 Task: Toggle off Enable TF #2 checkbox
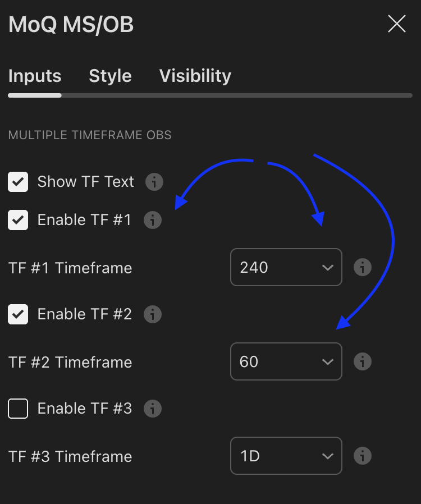(18, 314)
